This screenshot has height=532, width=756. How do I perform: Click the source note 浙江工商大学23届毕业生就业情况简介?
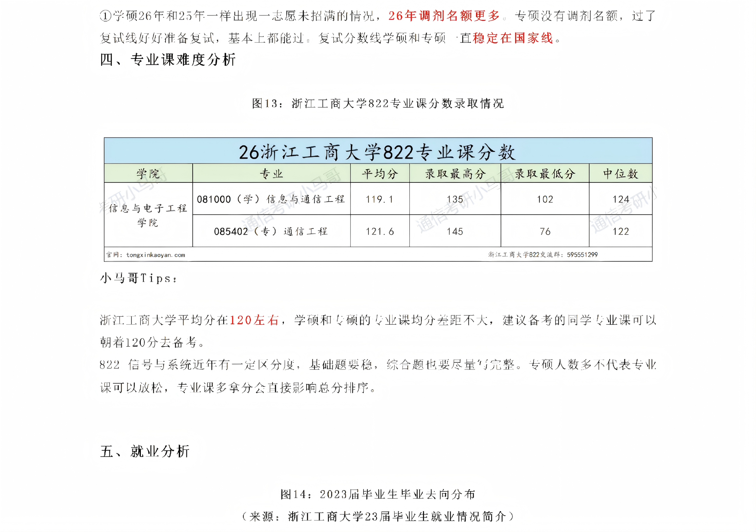[x=397, y=517]
